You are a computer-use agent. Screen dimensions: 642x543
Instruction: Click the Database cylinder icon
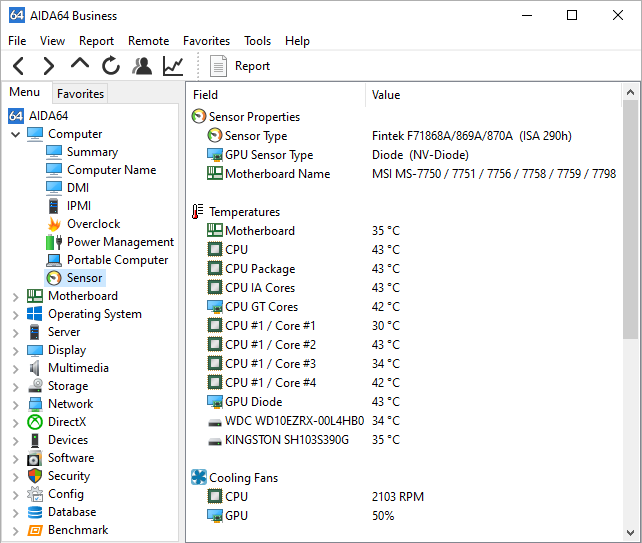(35, 512)
